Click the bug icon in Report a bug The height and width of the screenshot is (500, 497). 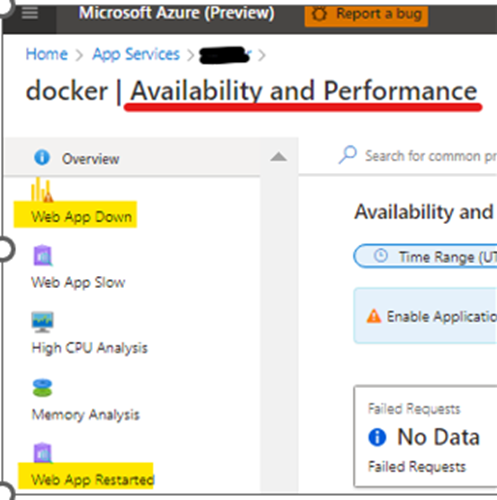(319, 14)
